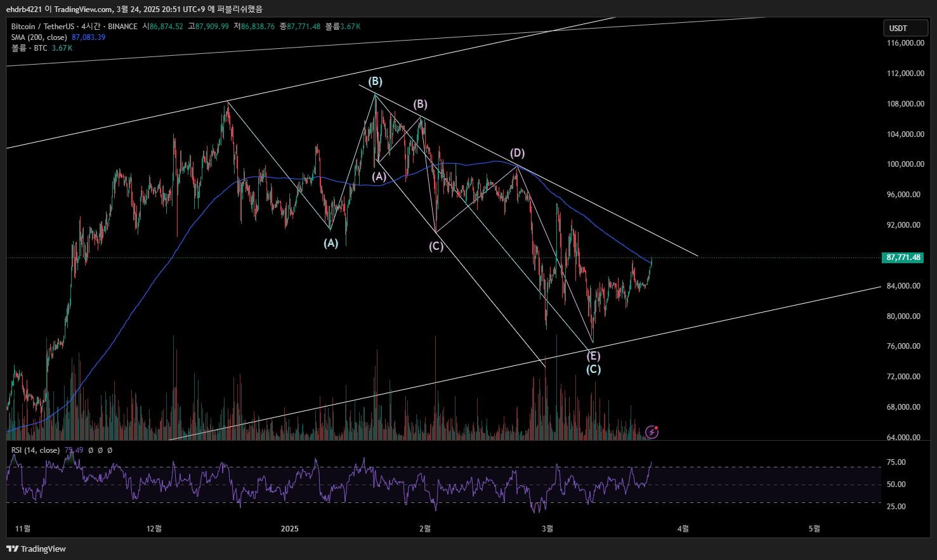This screenshot has height=560, width=937.
Task: Click the RSI 75.00 scale label
Action: 896,462
